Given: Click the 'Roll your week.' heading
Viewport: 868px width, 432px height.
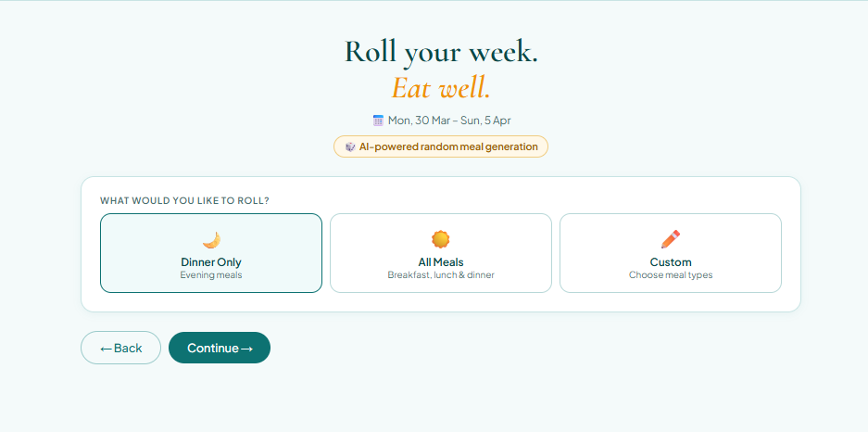Looking at the screenshot, I should click(x=441, y=52).
